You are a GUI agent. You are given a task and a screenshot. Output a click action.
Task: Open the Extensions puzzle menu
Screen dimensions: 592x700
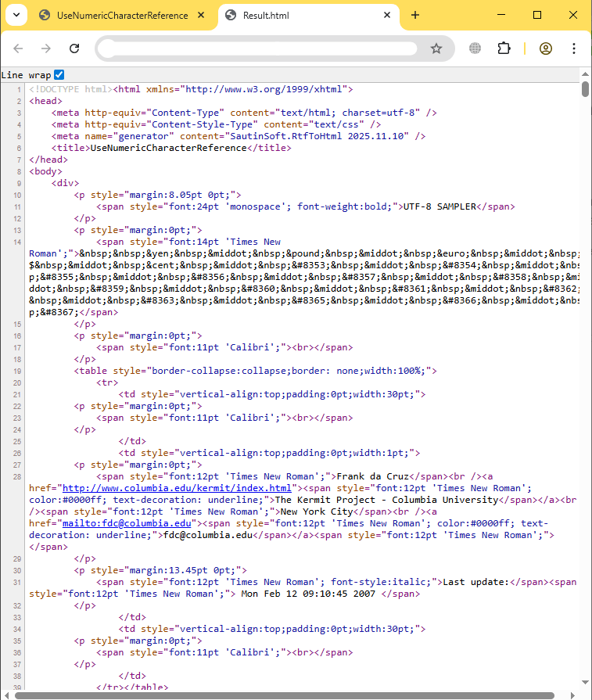pos(504,48)
